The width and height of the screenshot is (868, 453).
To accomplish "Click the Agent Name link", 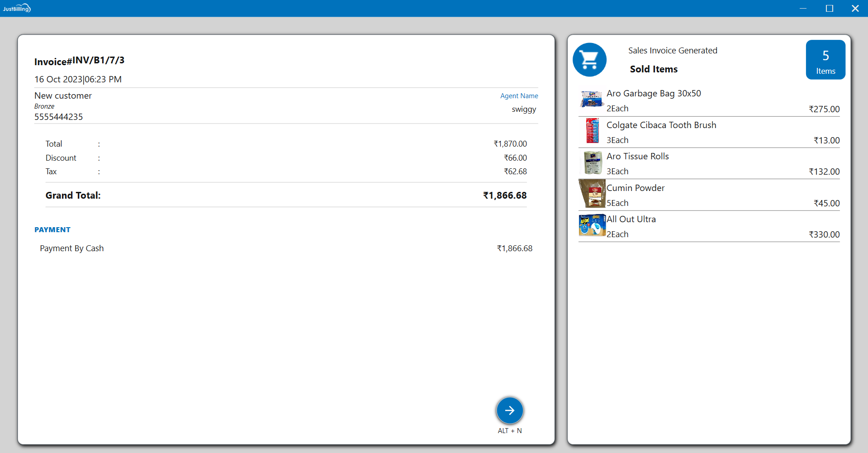I will point(519,96).
